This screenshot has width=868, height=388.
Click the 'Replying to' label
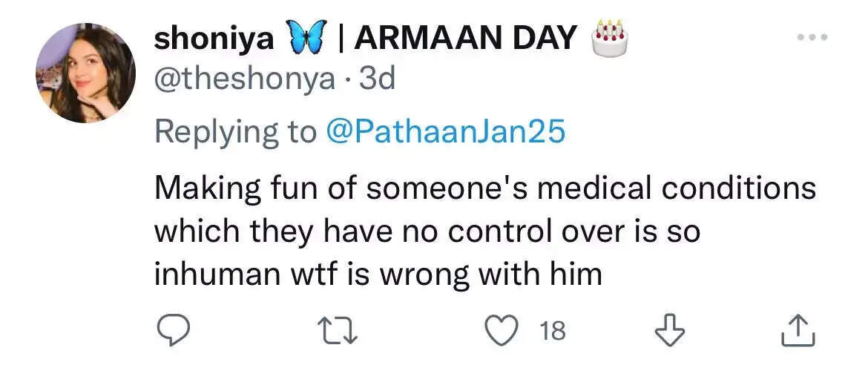[236, 133]
